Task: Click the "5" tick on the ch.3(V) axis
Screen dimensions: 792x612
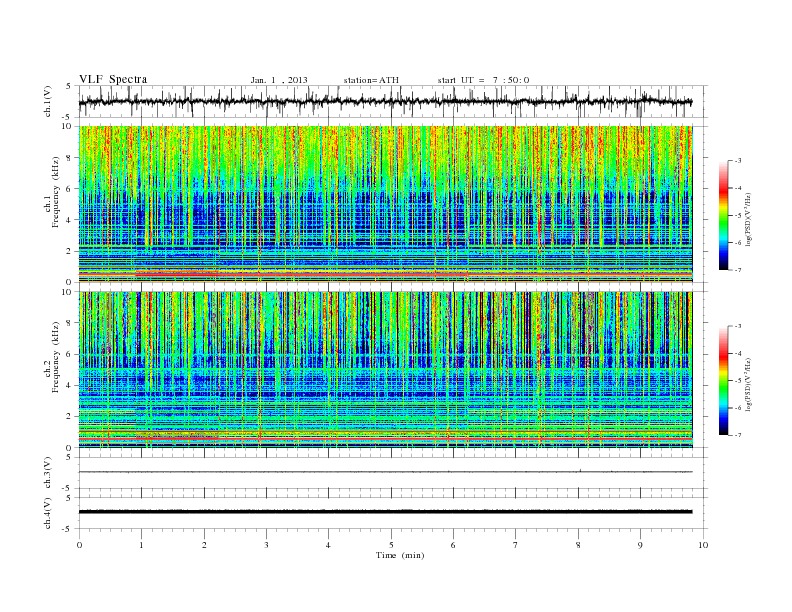Action: (x=70, y=457)
